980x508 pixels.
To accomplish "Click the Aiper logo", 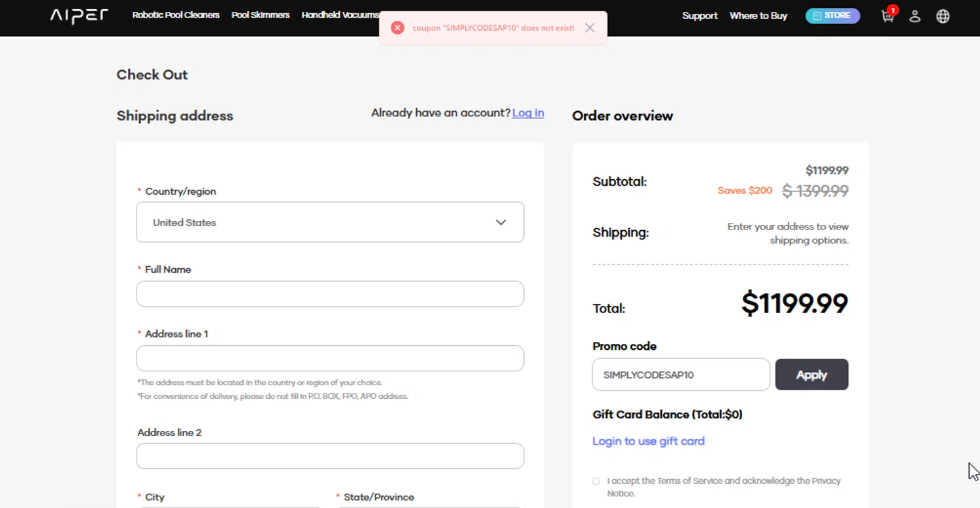I will click(79, 15).
